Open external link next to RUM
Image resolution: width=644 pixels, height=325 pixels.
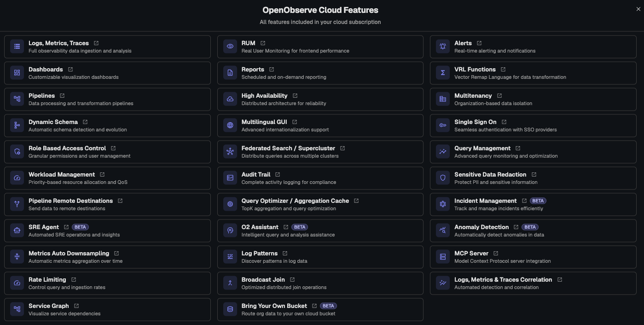coord(263,43)
